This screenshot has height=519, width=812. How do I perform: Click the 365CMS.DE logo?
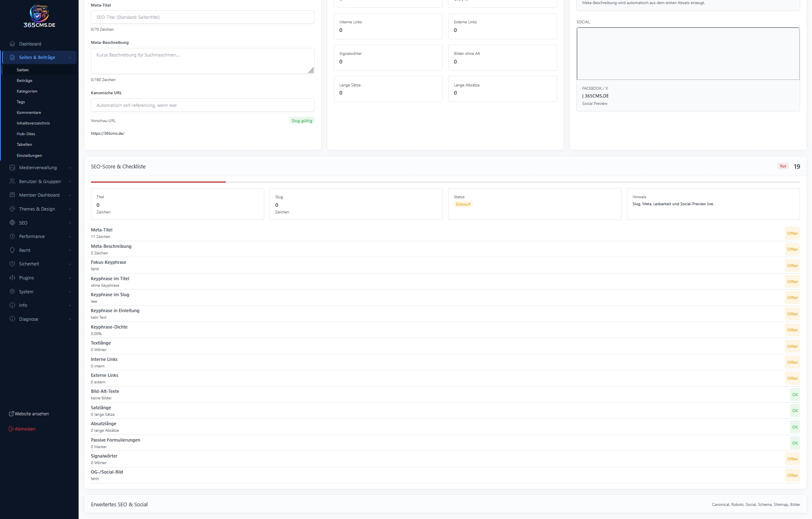[x=39, y=16]
